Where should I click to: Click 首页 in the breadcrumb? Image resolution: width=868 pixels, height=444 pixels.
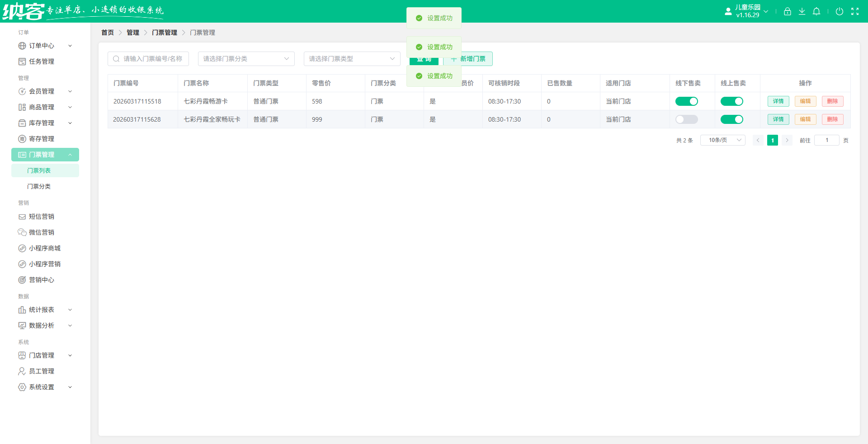click(108, 33)
